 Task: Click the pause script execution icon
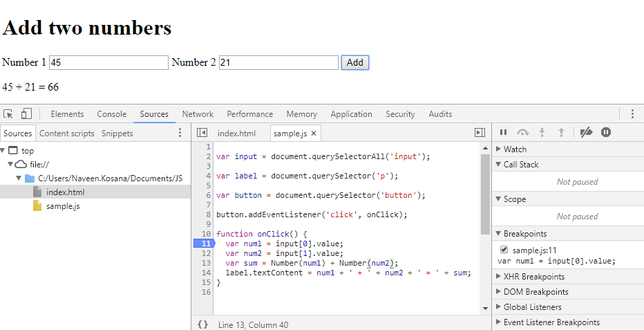coord(503,132)
